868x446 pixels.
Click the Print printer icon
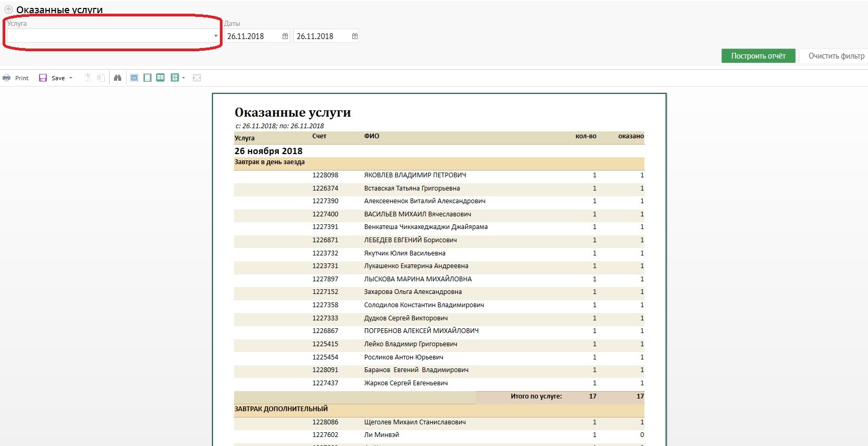pos(7,78)
